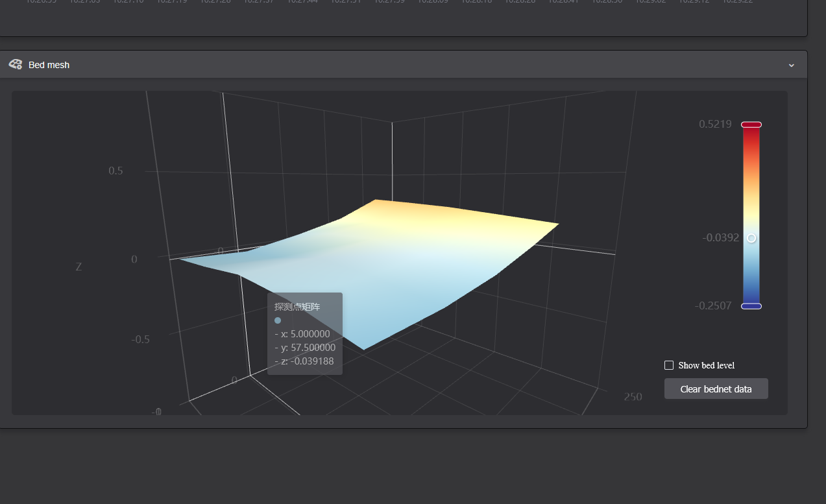
Task: Click the red-to-blue color gradient bar
Action: pos(751,215)
